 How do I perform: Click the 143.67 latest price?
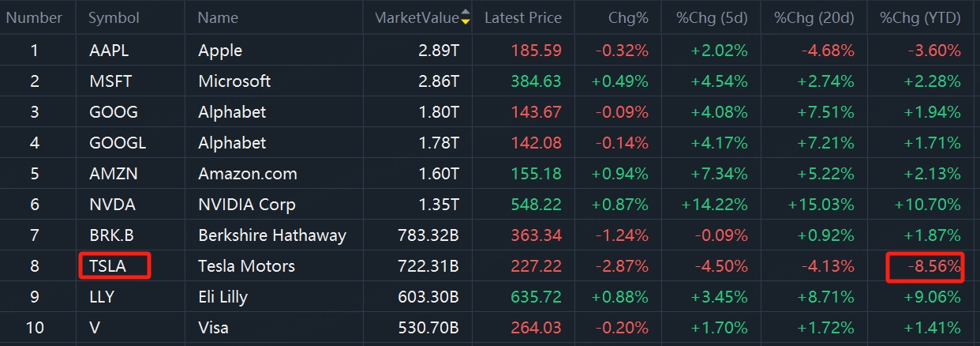[x=537, y=112]
